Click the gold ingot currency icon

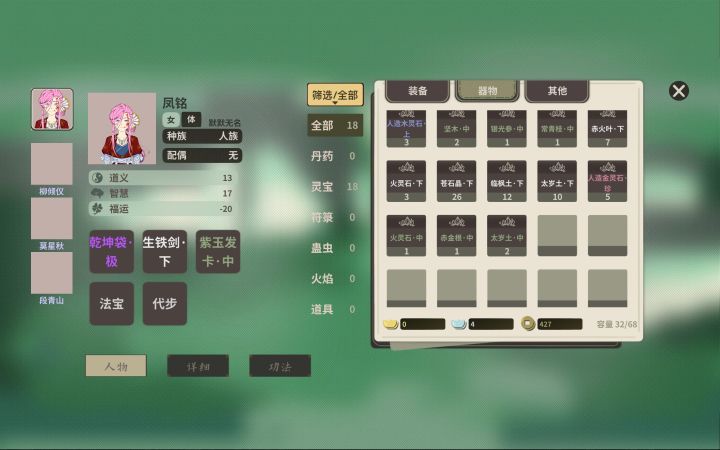pos(390,324)
